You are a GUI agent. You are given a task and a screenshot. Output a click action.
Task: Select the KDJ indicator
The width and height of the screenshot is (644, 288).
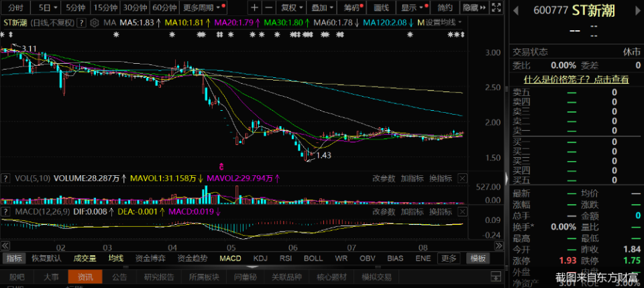pos(260,258)
